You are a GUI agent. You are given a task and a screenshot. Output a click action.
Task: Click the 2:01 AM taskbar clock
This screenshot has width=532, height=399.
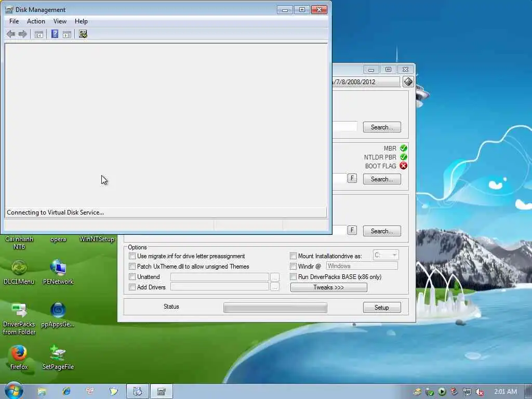click(x=506, y=392)
